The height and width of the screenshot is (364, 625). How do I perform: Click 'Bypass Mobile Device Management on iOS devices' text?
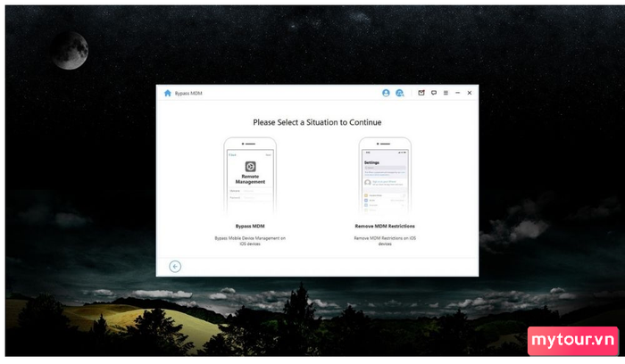(x=250, y=241)
